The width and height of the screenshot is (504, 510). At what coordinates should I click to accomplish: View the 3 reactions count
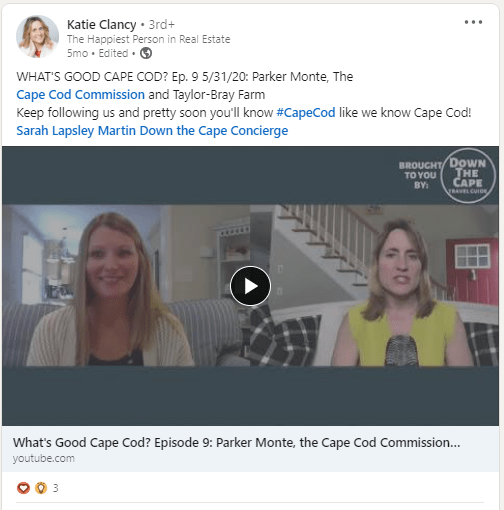point(56,488)
